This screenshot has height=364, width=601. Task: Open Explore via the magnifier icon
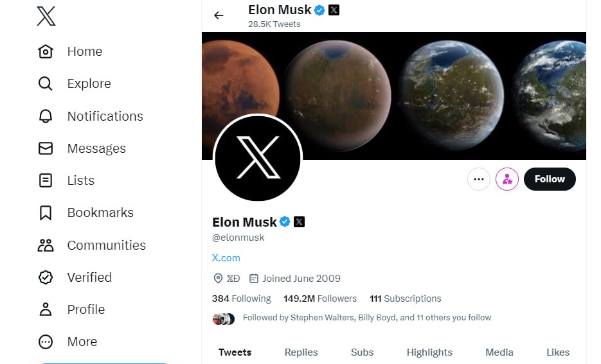pos(45,83)
